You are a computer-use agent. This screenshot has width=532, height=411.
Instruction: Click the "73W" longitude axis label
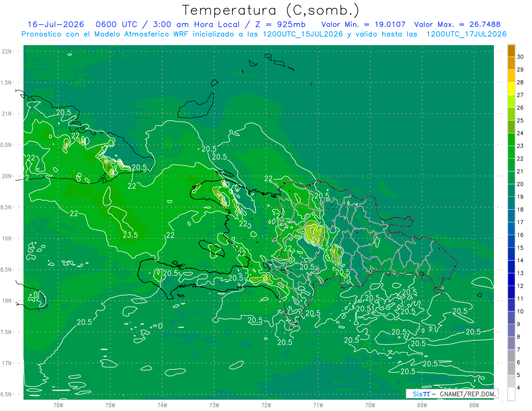pos(214,405)
